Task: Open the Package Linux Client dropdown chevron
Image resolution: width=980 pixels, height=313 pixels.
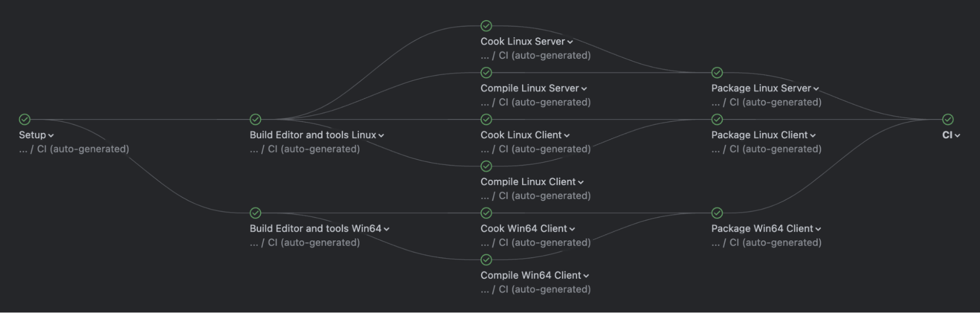Action: click(x=813, y=136)
